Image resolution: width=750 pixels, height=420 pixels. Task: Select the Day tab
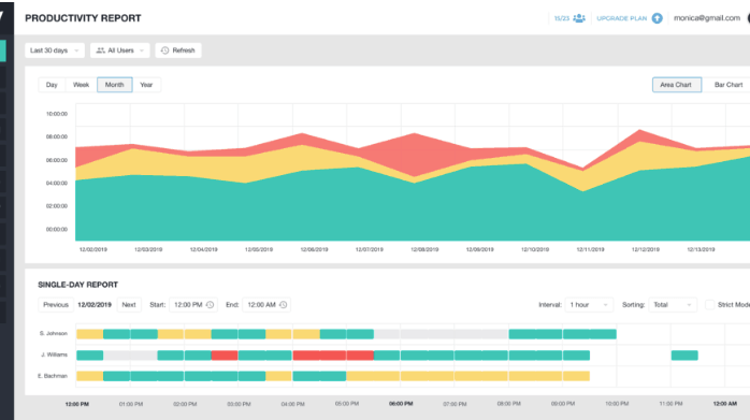coord(51,85)
